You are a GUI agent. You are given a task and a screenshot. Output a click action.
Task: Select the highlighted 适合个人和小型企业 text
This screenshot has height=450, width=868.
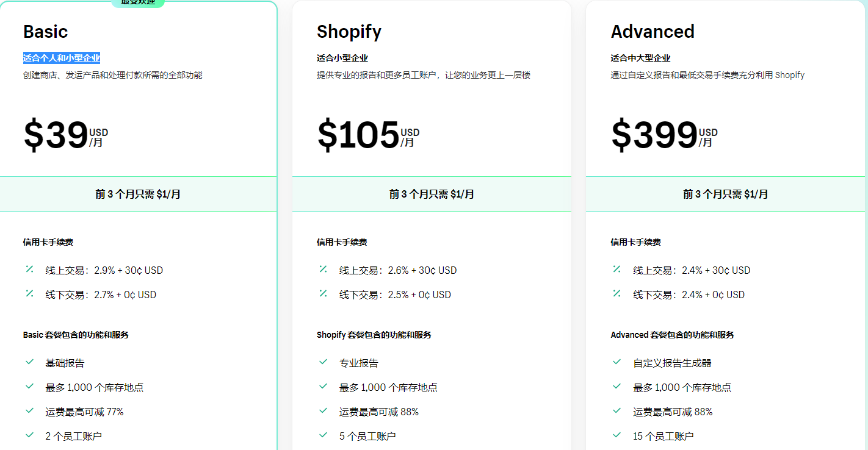coord(63,58)
